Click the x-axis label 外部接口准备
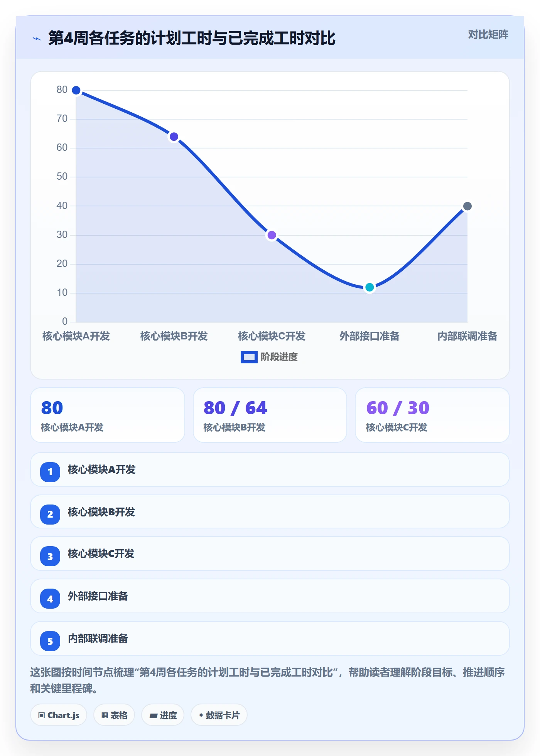 (370, 336)
